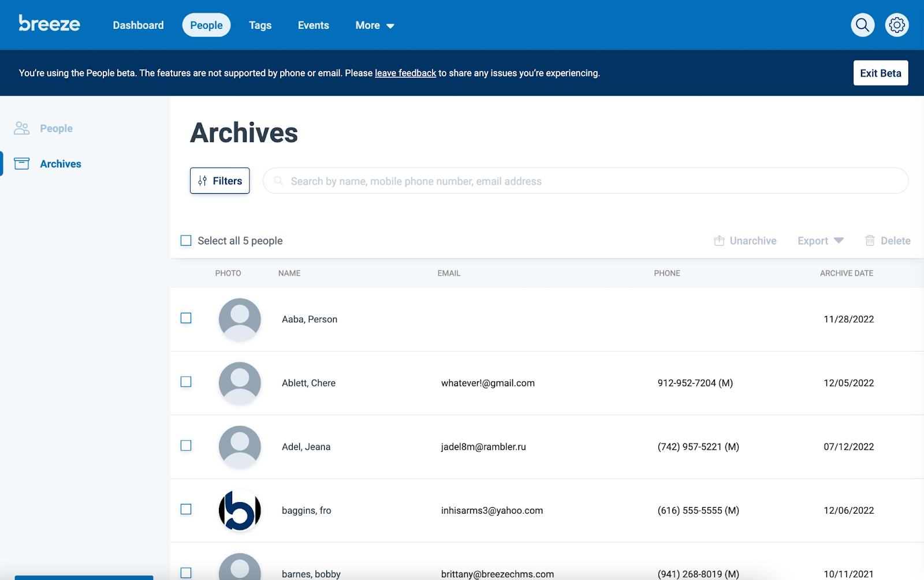Click archive date 07/12/2022

pos(848,447)
